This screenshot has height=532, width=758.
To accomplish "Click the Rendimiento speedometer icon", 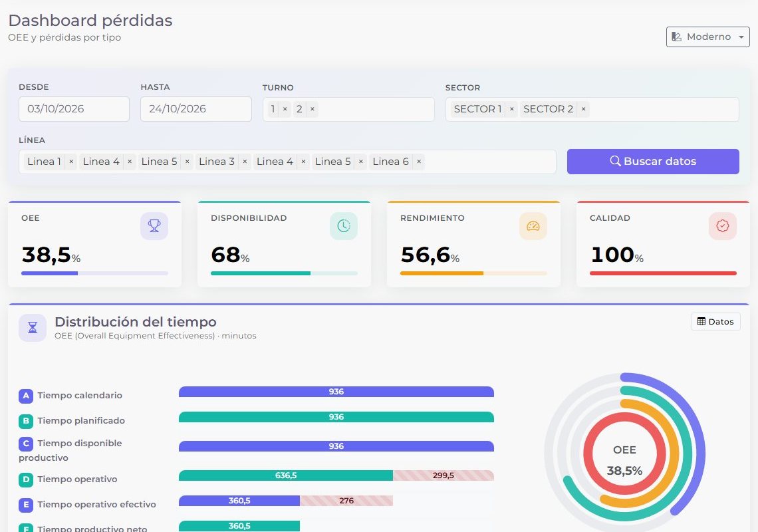I will click(533, 226).
